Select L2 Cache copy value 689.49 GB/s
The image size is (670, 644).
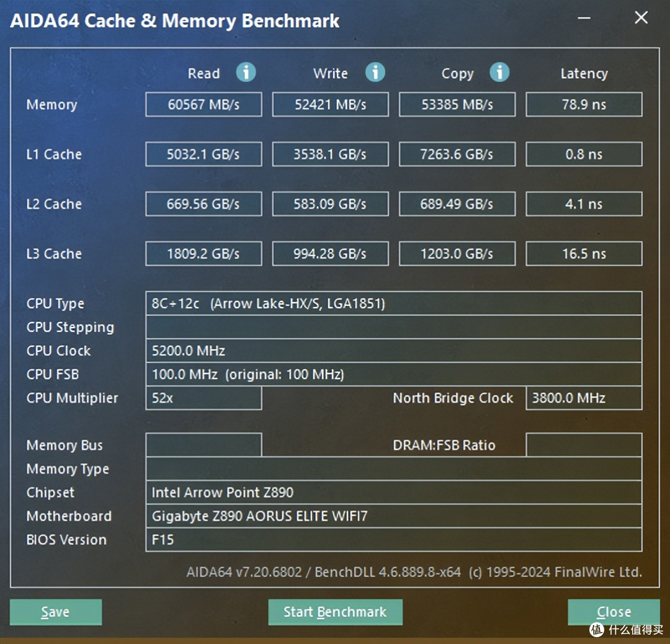pos(457,204)
